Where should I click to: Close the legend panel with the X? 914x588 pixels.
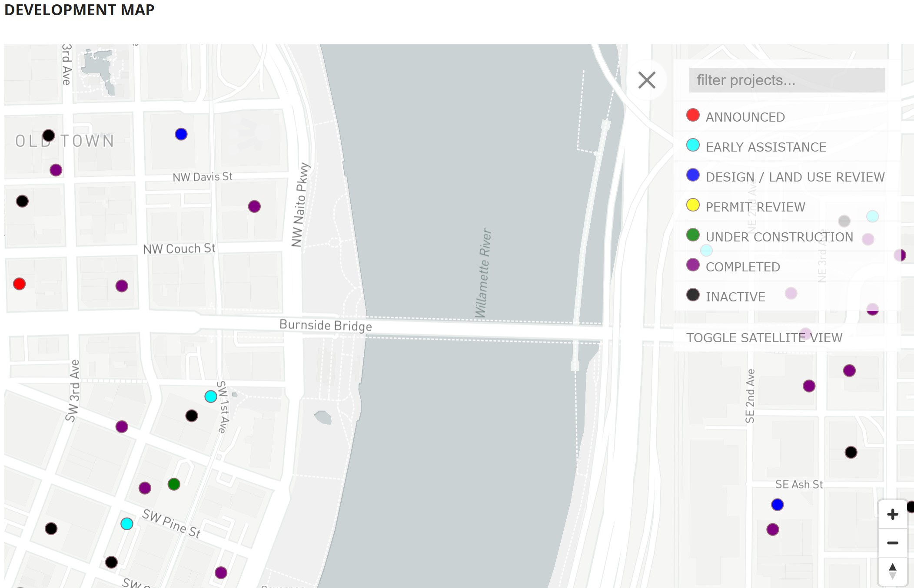(647, 80)
